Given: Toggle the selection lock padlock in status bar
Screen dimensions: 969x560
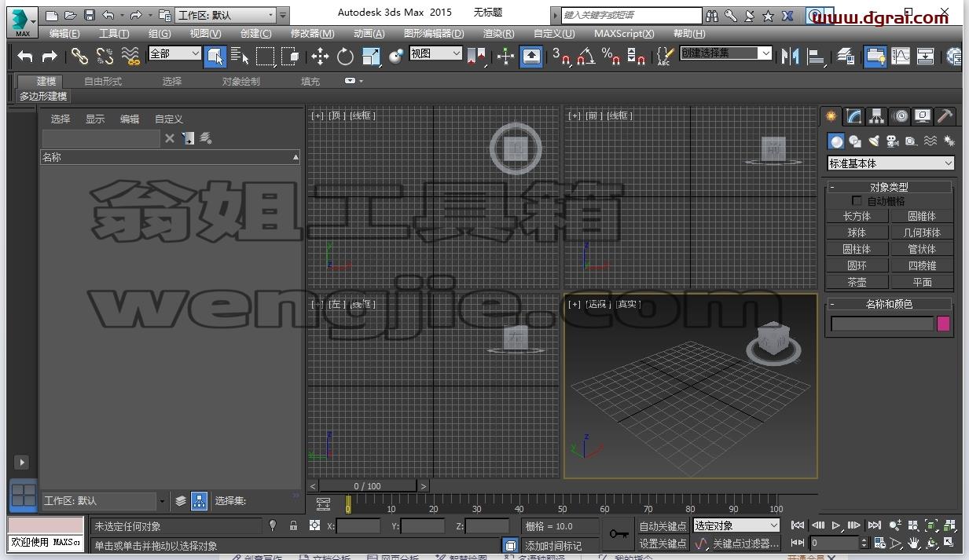Looking at the screenshot, I should [293, 525].
